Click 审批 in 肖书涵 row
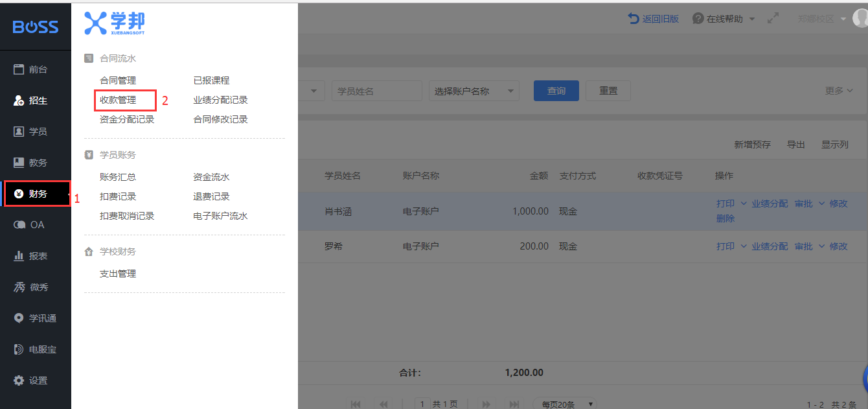 (804, 204)
